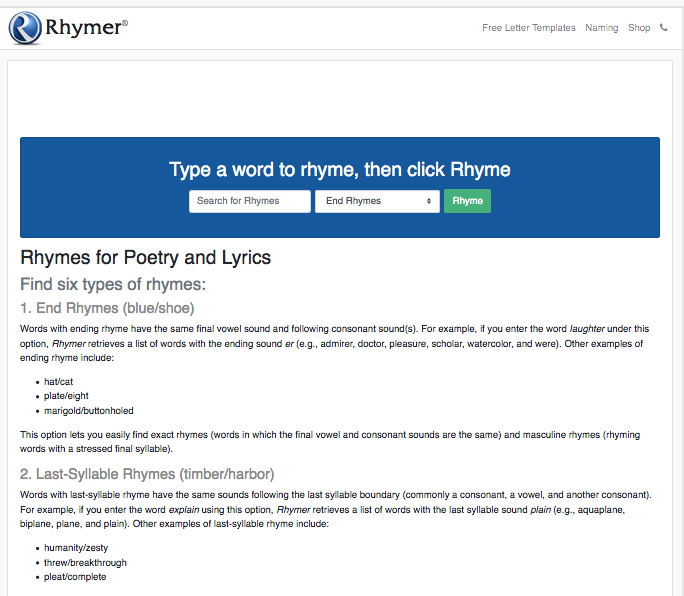Focus the Search for Rhymes field

(x=250, y=201)
